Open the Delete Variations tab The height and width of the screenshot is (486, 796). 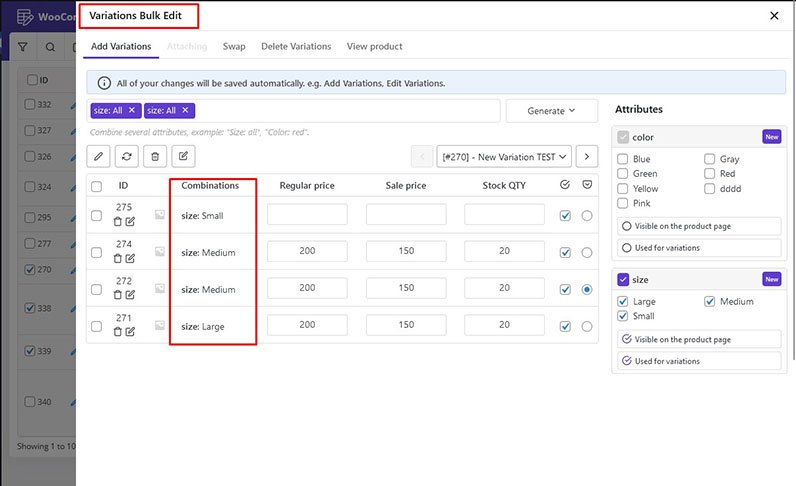pos(296,46)
